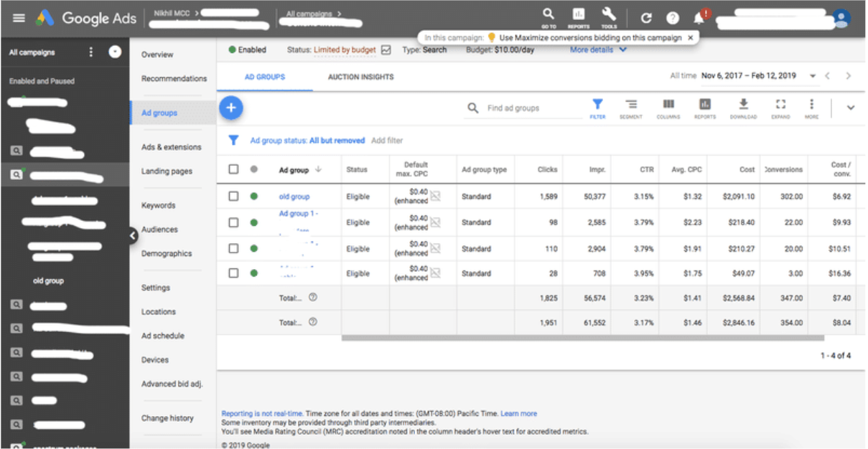Tick the checkbox for old group row
The image size is (868, 449).
(233, 196)
